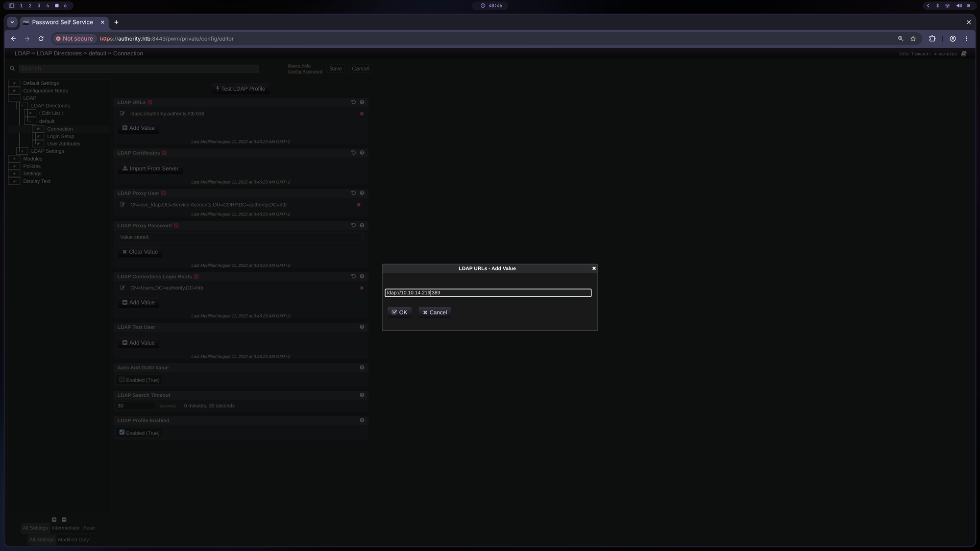Open the Config Password link
Image resolution: width=980 pixels, height=551 pixels.
pos(305,72)
